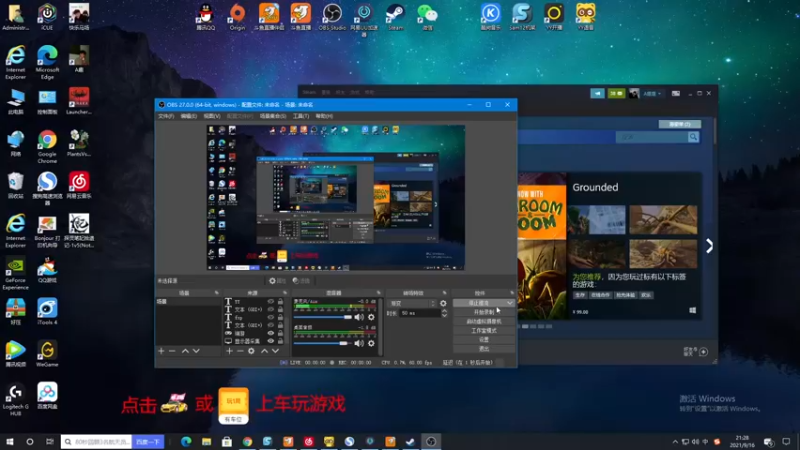Screen dimensions: 800x450
Task: Click Start Virtual Camera button
Action: coord(484,321)
